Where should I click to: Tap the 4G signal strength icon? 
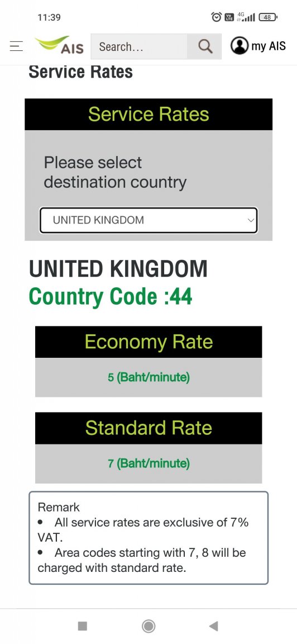point(246,17)
